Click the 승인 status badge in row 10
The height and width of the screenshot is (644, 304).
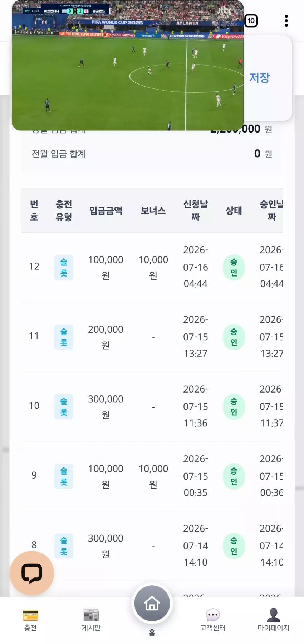coord(234,407)
